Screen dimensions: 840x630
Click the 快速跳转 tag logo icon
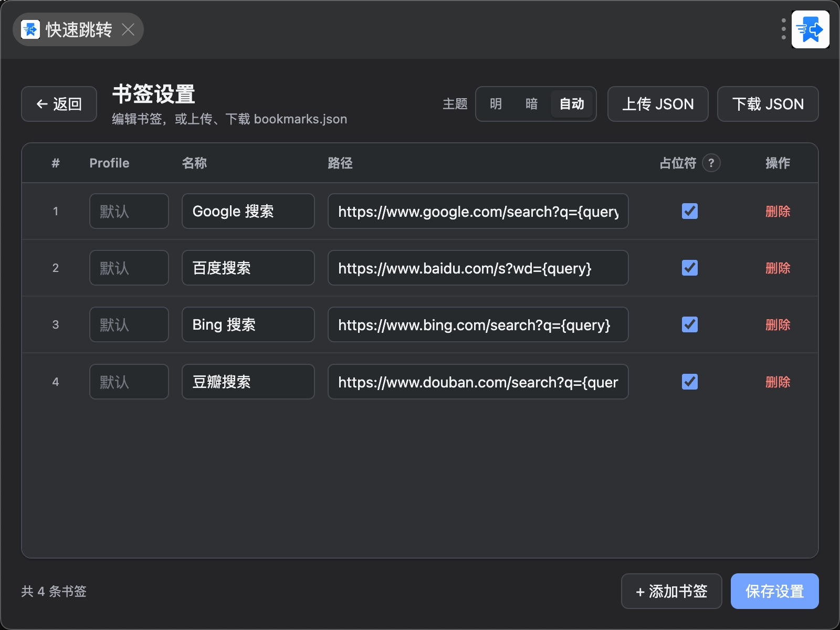point(30,29)
